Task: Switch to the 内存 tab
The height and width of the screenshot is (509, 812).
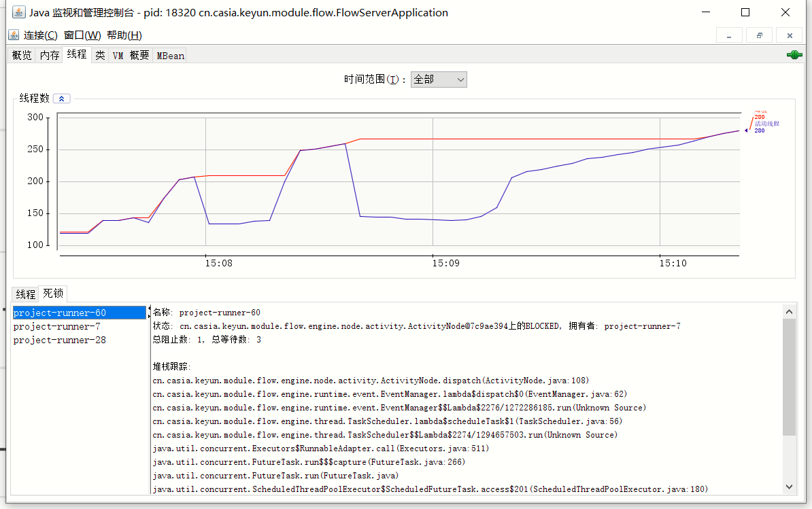Action: click(50, 55)
